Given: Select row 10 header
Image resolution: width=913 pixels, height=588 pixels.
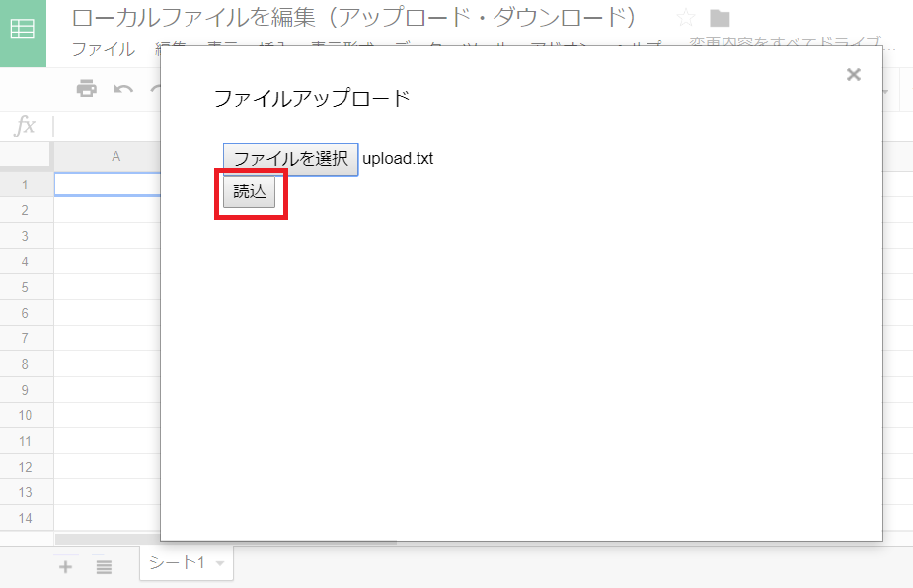Looking at the screenshot, I should pyautogui.click(x=25, y=415).
